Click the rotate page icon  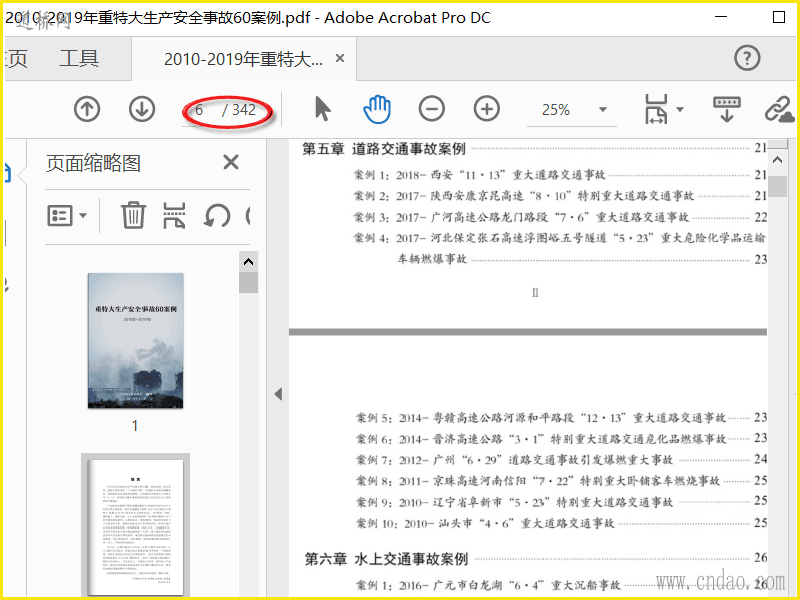pos(217,216)
